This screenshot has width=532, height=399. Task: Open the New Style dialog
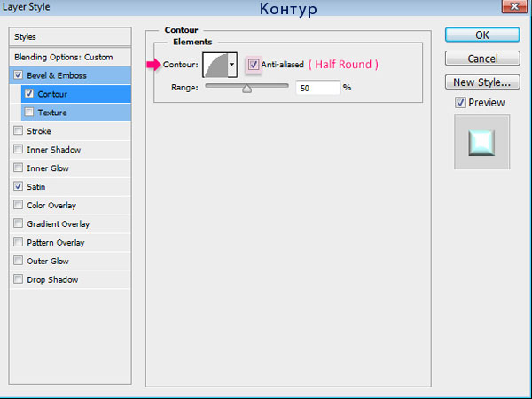[x=482, y=82]
